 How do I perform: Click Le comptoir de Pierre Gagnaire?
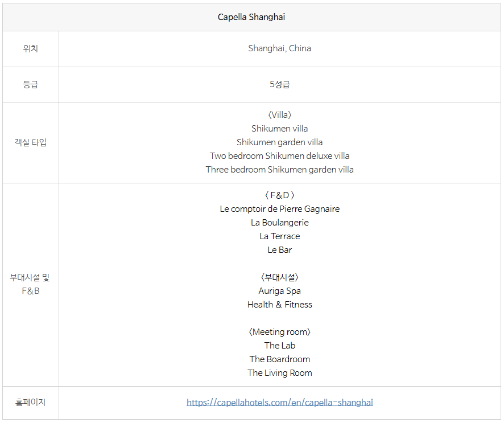pos(280,209)
